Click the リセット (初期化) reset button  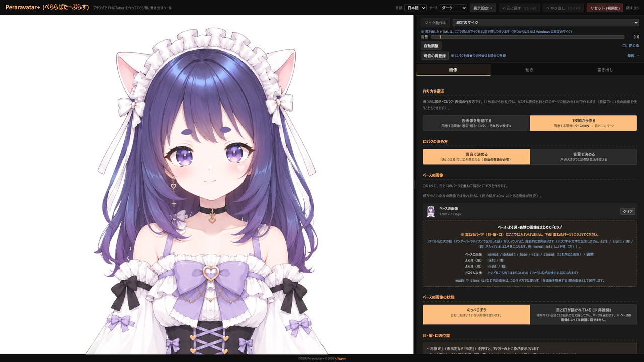605,8
